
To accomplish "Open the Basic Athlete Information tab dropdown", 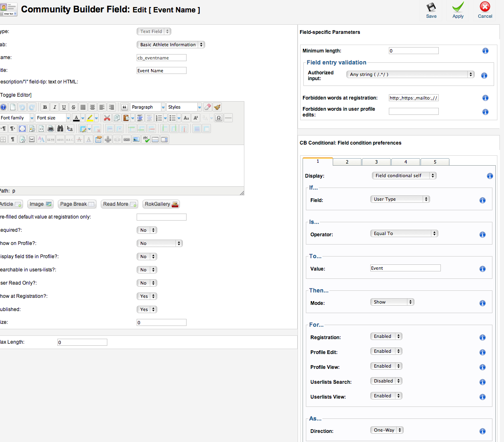I will point(170,45).
